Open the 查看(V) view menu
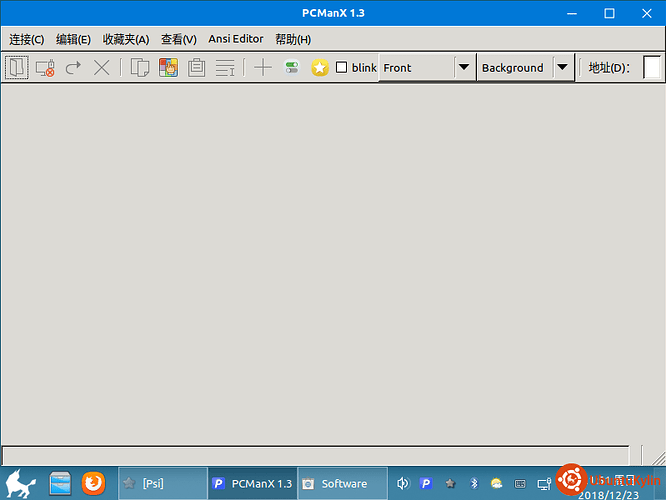666x500 pixels. 179,40
